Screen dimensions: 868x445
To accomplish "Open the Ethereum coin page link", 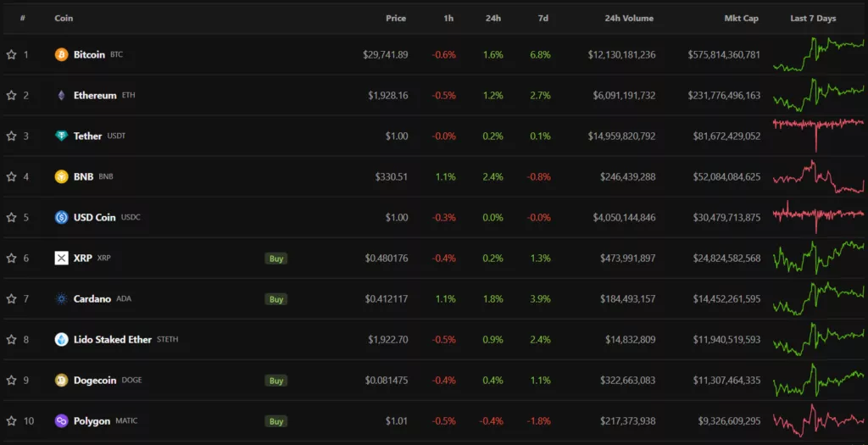I will coord(95,95).
